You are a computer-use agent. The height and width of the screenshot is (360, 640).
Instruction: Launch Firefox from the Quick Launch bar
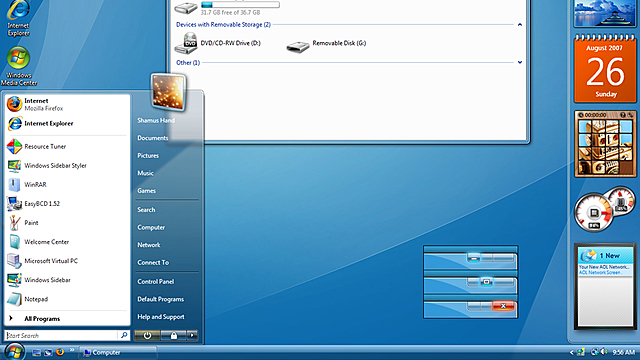[x=60, y=352]
